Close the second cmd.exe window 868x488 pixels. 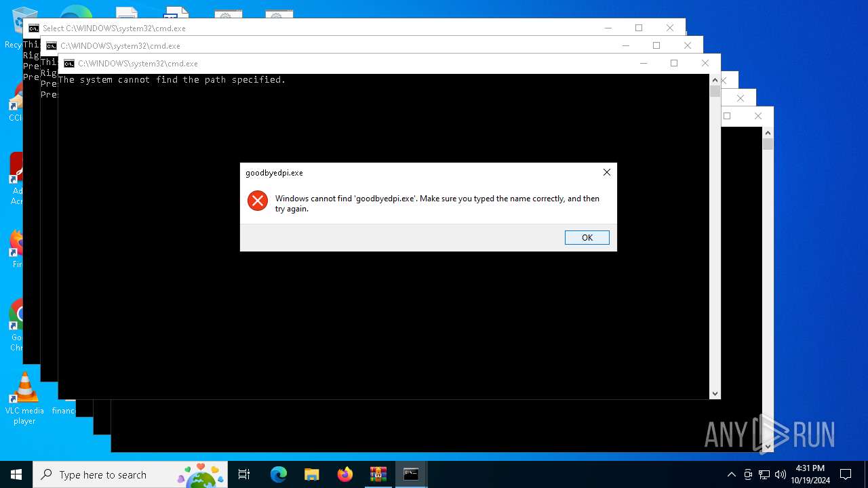tap(688, 45)
